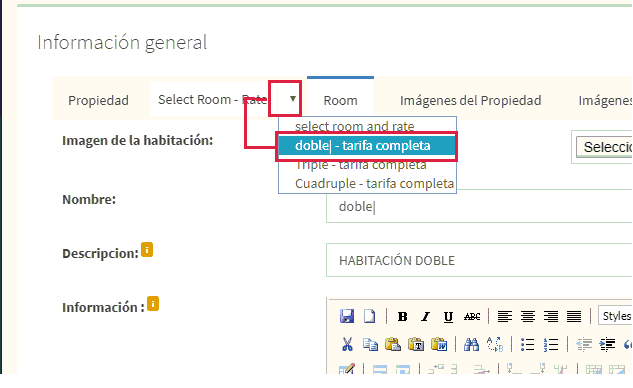This screenshot has height=388, width=633.
Task: Click the Copy icon
Action: (x=370, y=344)
